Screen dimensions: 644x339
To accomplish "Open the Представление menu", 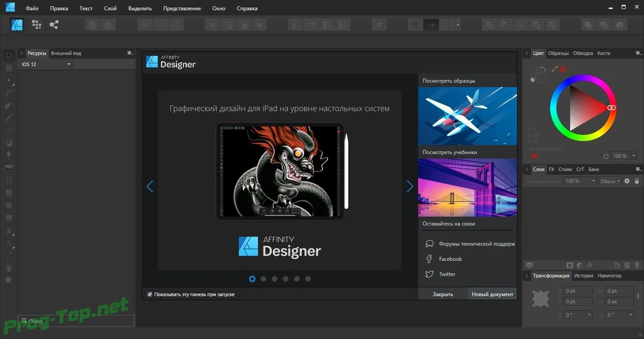I will click(x=182, y=9).
